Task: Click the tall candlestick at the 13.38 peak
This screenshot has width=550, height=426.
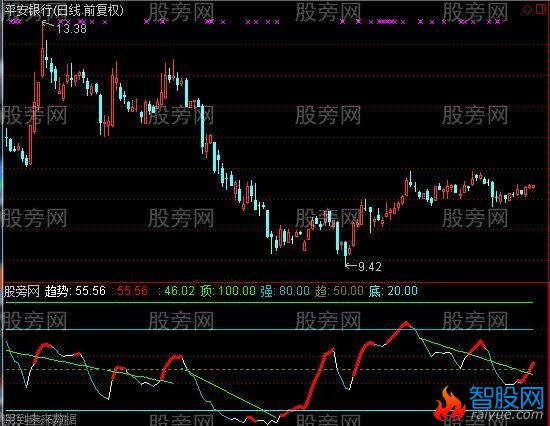Action: tap(43, 49)
